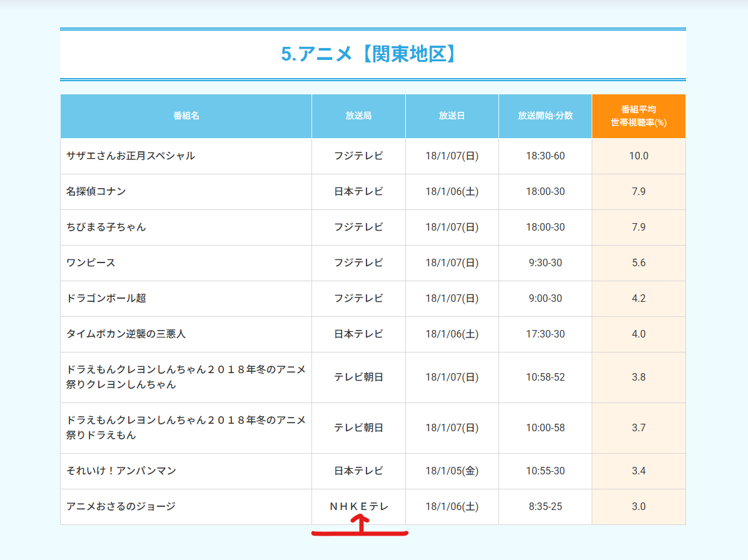Click the date 18/1/07(日) in サザエさん row
Image resolution: width=748 pixels, height=560 pixels.
pos(452,156)
